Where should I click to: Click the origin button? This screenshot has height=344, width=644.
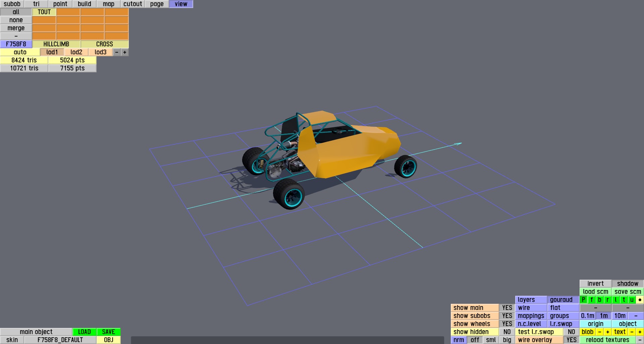click(x=595, y=324)
